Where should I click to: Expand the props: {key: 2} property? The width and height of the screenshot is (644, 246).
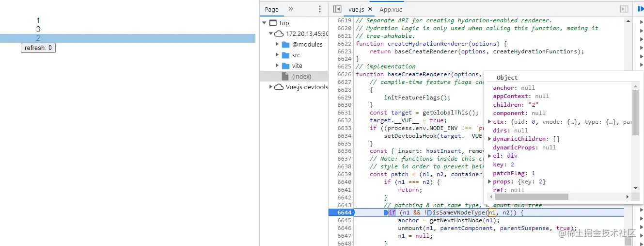[x=489, y=181]
